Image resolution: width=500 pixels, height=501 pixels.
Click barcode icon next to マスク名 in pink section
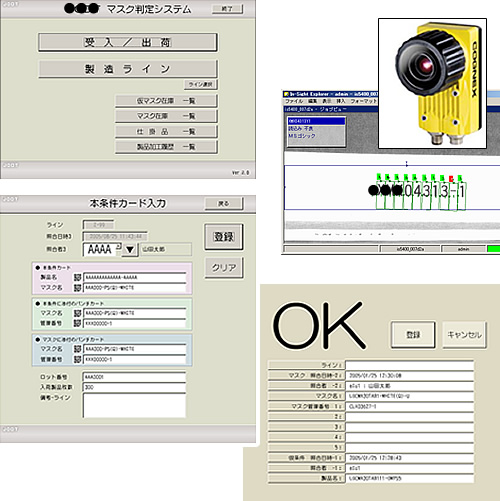(77, 288)
